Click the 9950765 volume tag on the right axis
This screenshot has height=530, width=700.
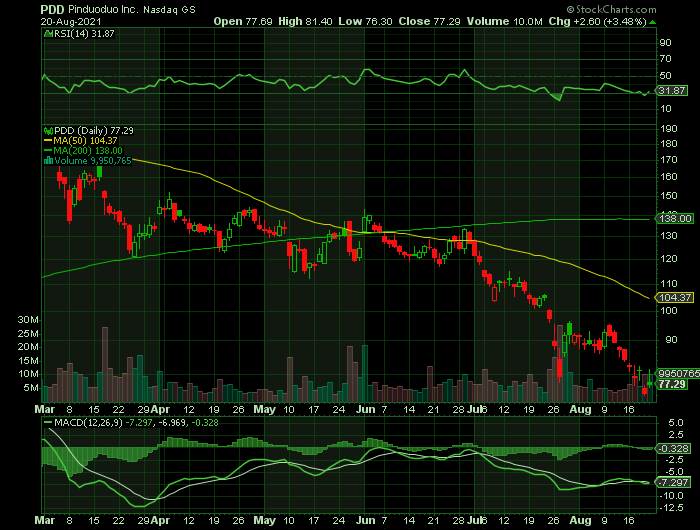pos(678,374)
